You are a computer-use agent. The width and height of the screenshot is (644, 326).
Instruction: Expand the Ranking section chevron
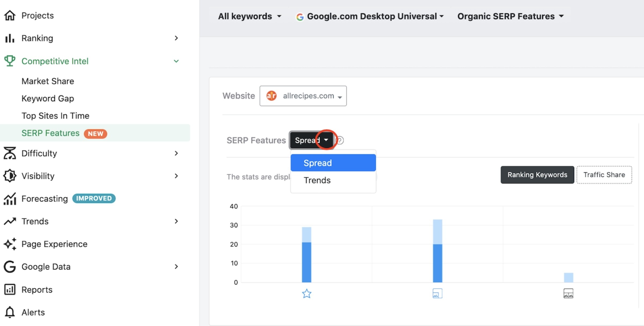point(176,38)
